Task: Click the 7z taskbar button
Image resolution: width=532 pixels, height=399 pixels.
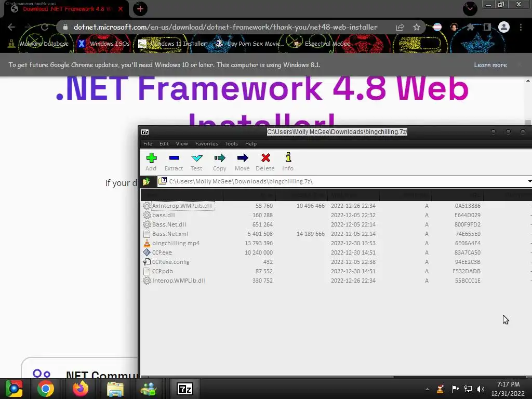Action: click(185, 389)
